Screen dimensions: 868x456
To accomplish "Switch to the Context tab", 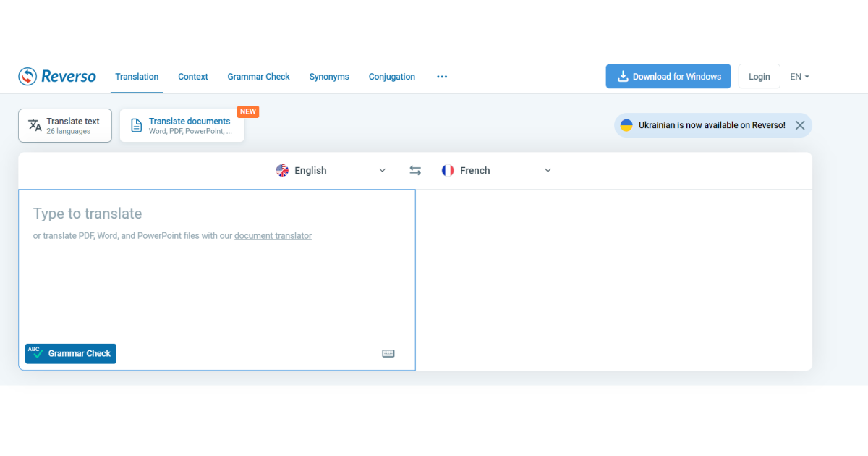I will tap(192, 76).
